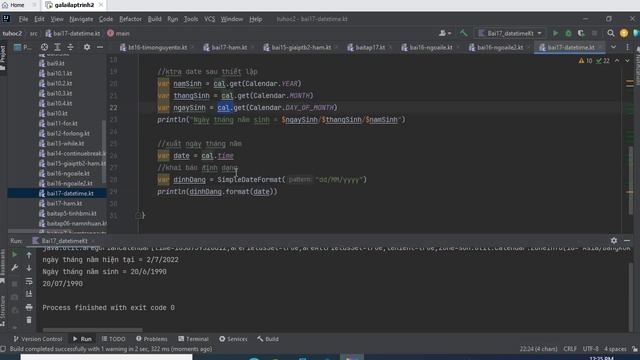Select bai10.3.kt in project tree
Screen dimensions: 640x360
click(x=59, y=93)
